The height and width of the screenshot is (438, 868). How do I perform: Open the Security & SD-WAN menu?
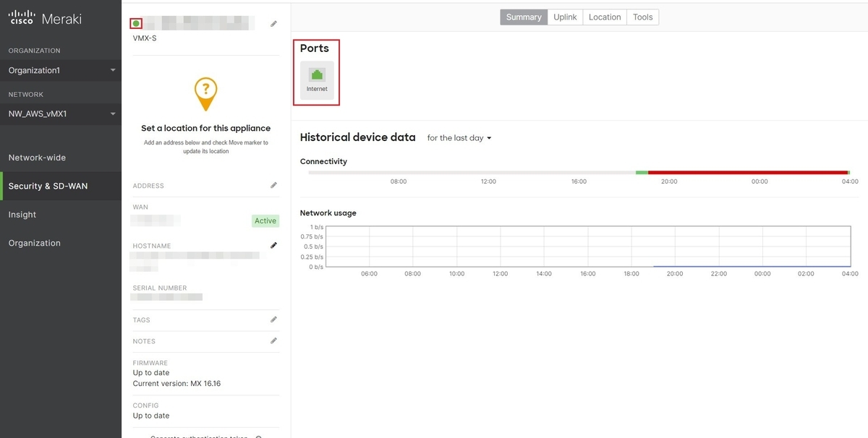click(x=61, y=186)
